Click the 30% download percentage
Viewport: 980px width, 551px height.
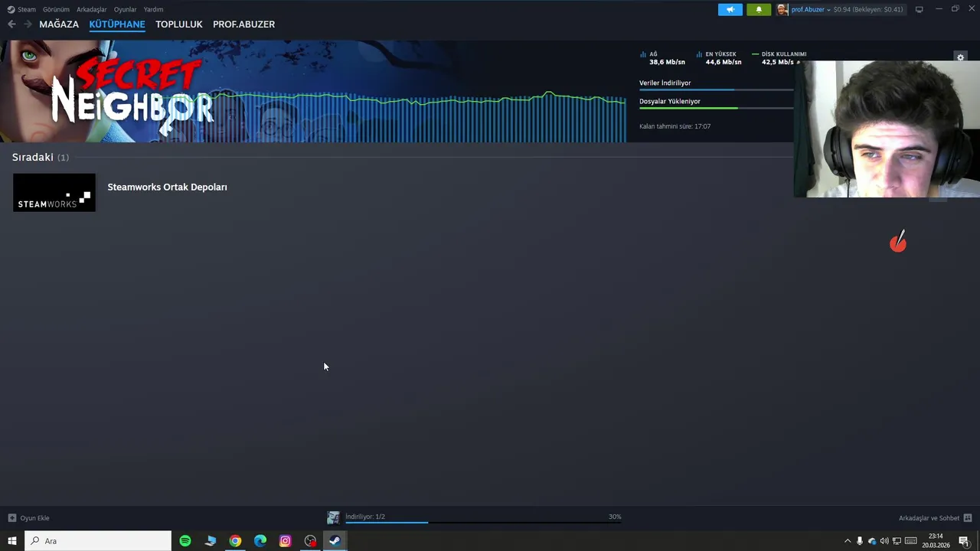615,517
